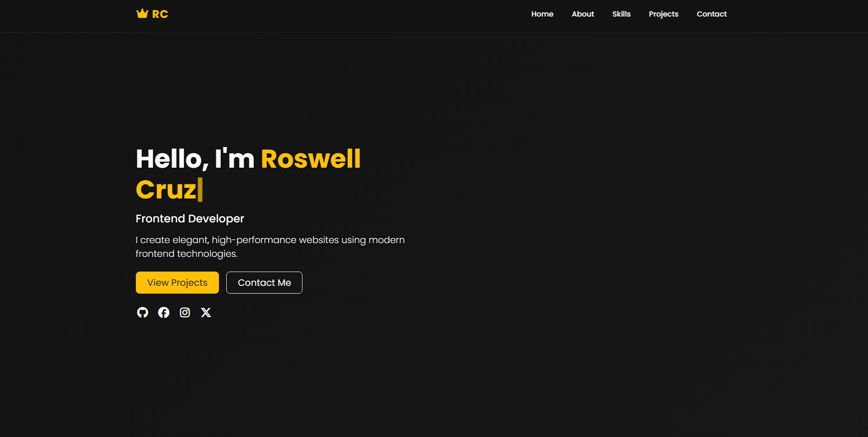Open the Contact navigation link

[x=711, y=14]
